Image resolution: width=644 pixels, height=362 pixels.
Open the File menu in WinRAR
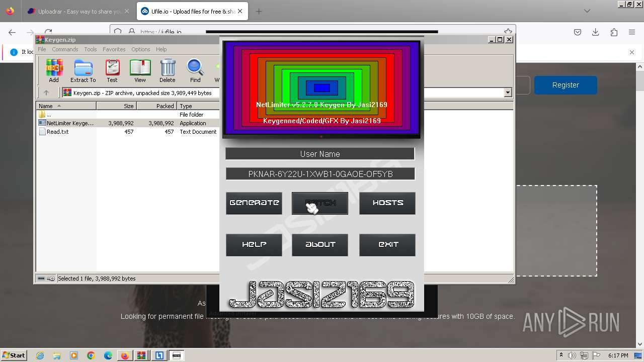42,49
